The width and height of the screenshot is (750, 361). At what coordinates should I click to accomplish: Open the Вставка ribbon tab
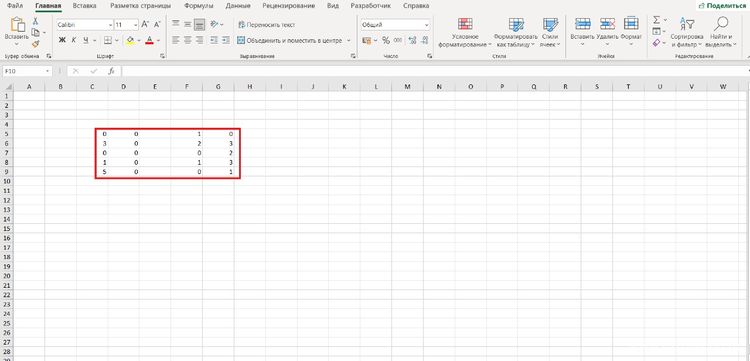(84, 6)
